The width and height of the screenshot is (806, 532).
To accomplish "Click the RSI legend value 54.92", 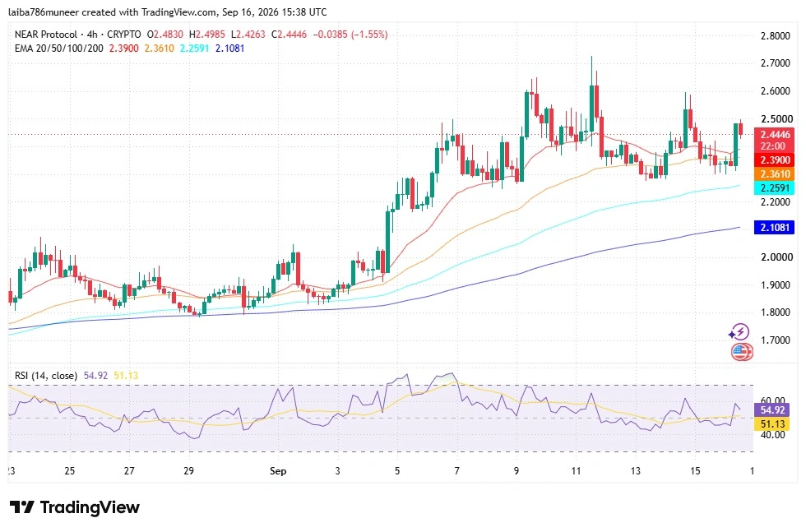I will (x=95, y=376).
